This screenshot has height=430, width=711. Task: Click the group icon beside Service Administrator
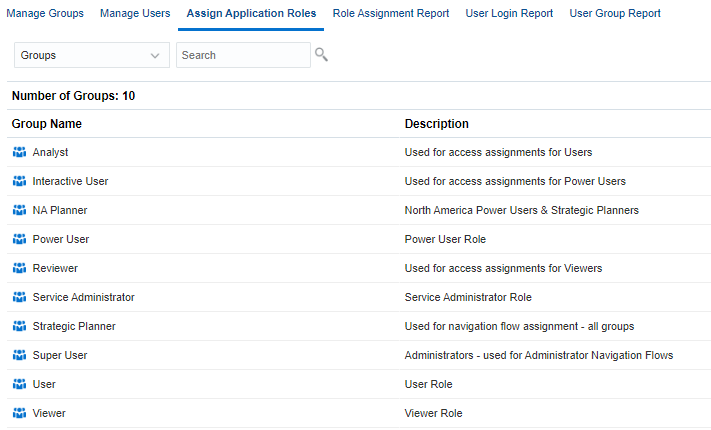pos(19,297)
